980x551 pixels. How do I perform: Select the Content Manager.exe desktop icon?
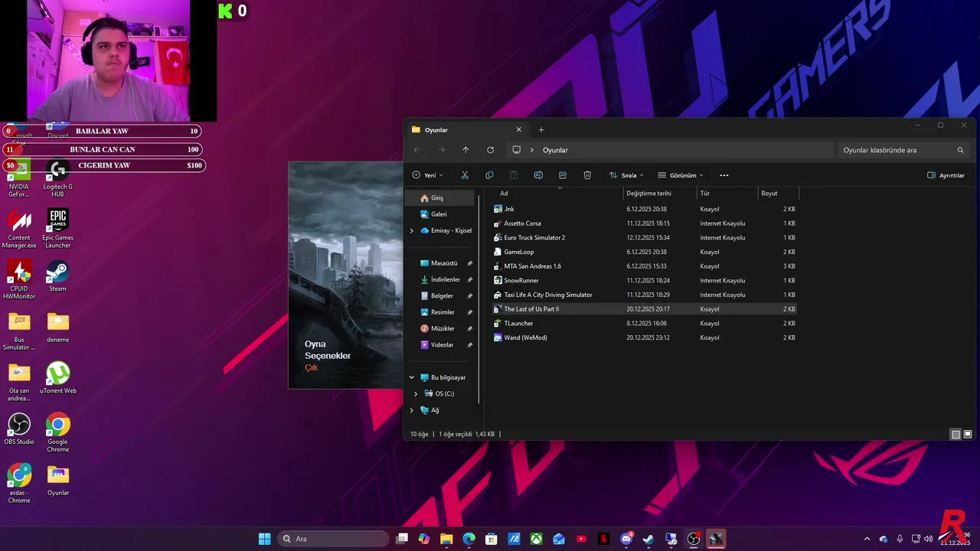(19, 229)
